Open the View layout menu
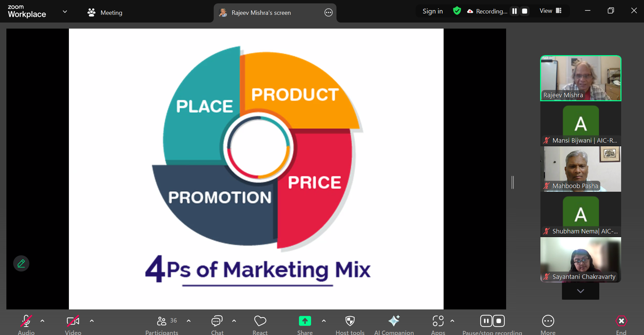This screenshot has width=644, height=335. pyautogui.click(x=551, y=11)
